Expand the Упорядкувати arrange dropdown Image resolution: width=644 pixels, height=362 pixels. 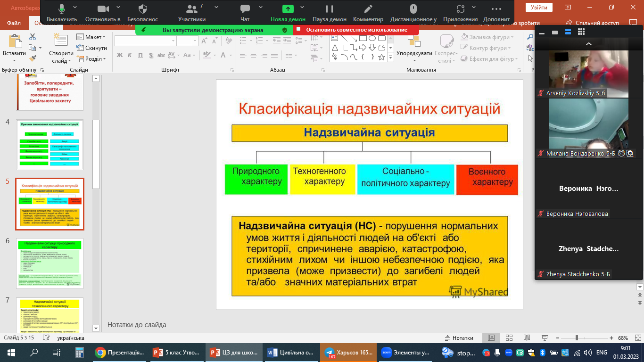tap(414, 54)
